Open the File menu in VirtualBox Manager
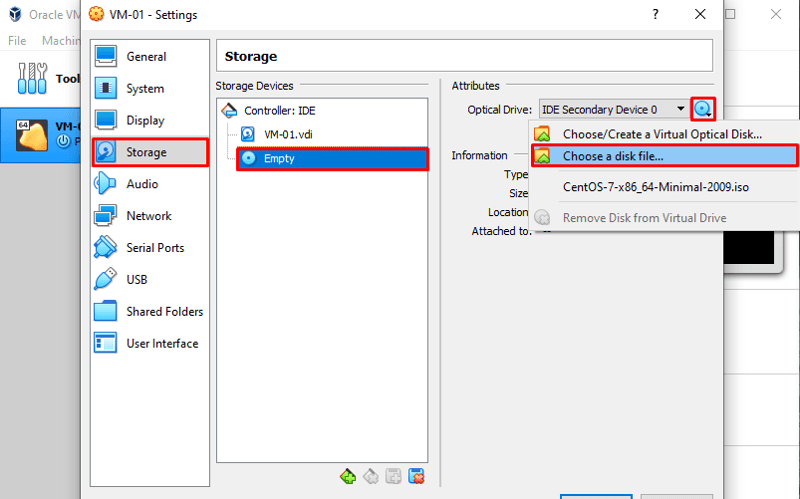 [x=17, y=41]
